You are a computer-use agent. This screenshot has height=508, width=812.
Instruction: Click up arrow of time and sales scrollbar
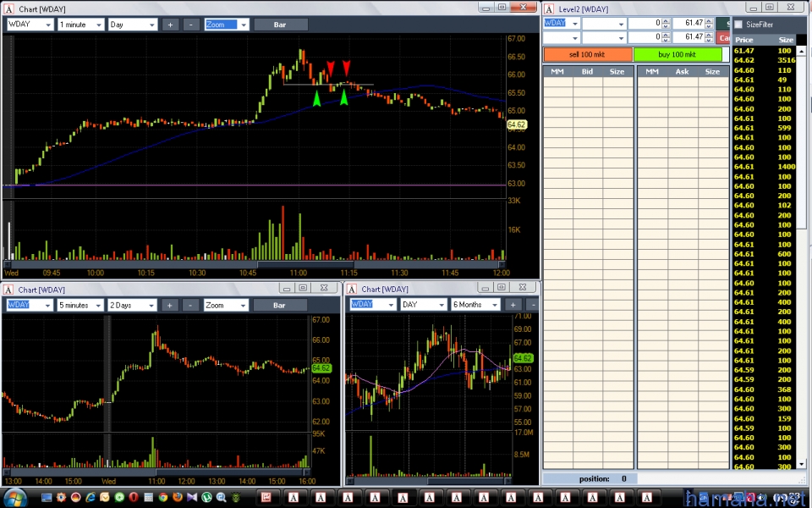coord(801,51)
